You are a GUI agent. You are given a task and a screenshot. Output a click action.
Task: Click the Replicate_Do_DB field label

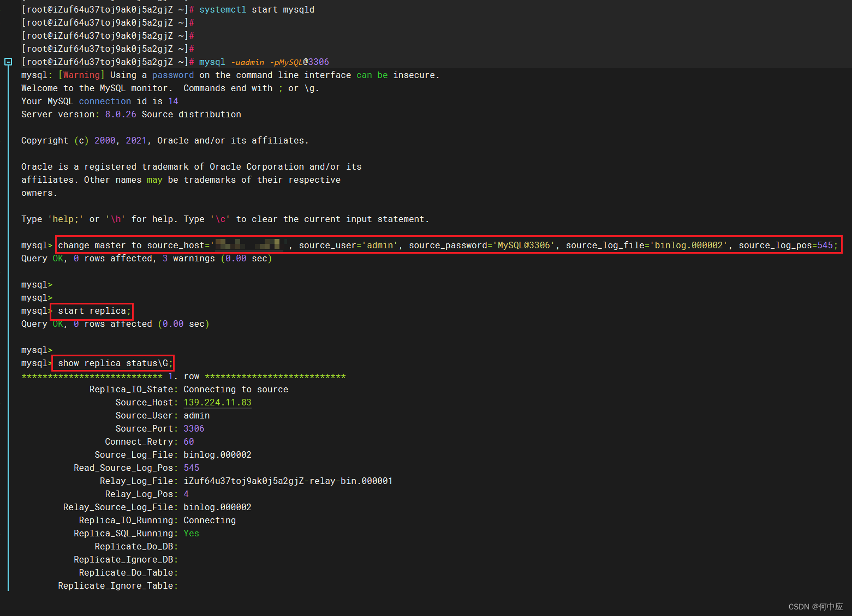136,547
